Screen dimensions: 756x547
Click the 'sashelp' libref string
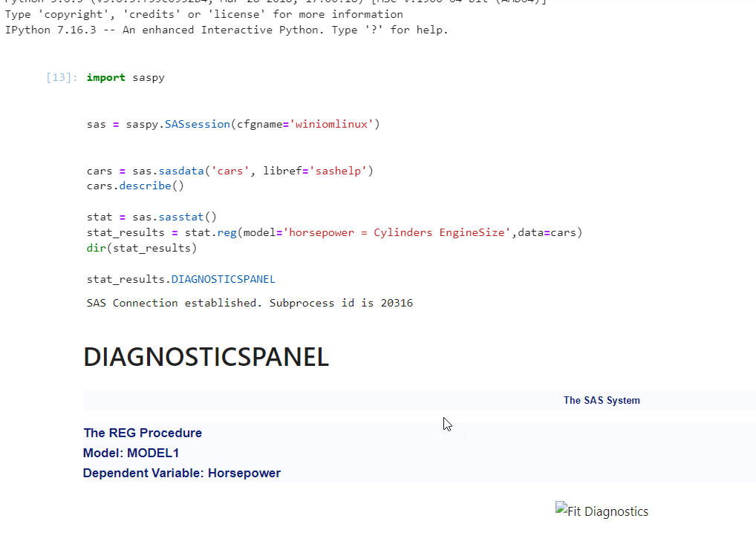click(x=339, y=171)
